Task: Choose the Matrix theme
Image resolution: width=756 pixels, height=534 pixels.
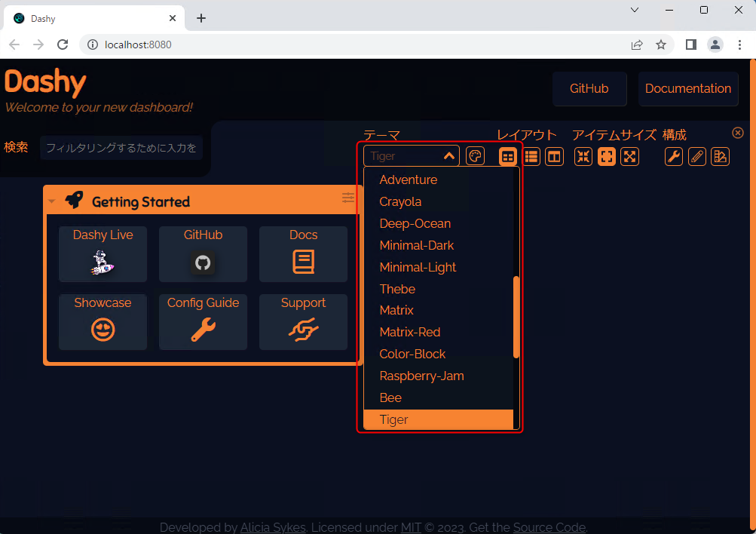Action: [438, 310]
